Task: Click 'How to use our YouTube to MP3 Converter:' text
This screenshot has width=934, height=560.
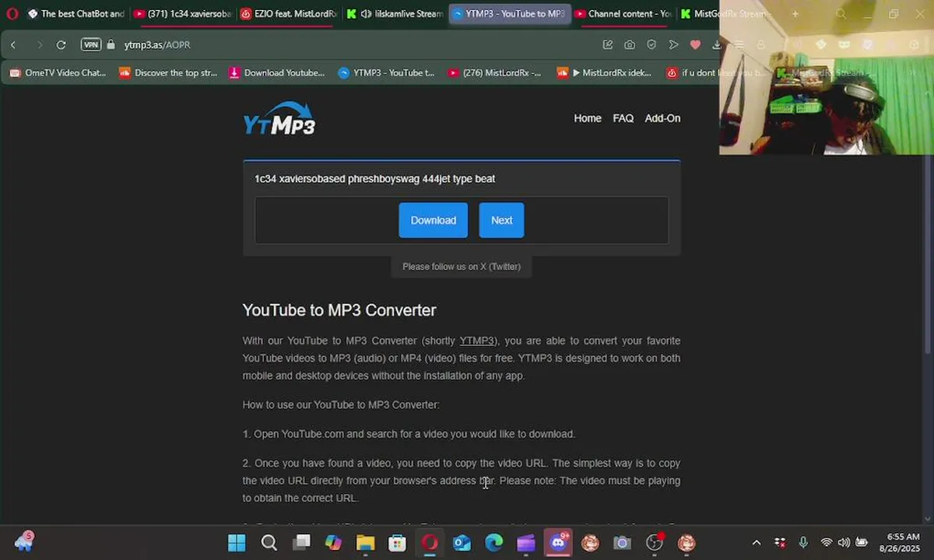Action: tap(341, 405)
